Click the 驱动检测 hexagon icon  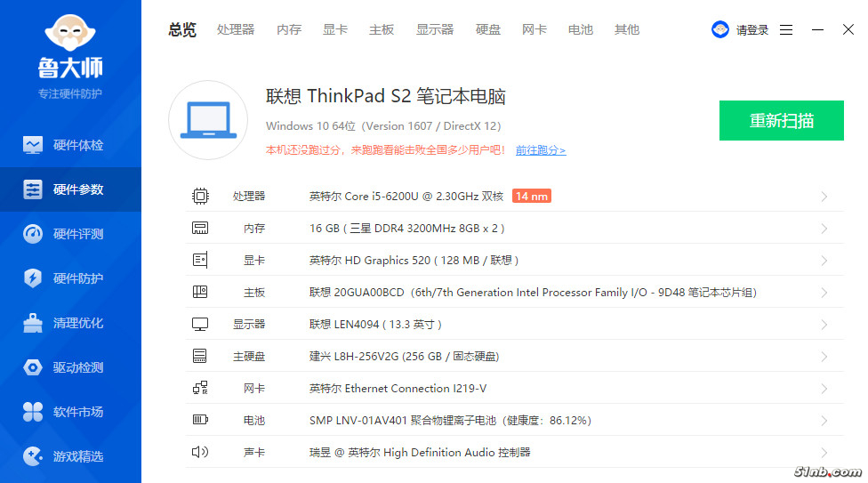pos(33,367)
